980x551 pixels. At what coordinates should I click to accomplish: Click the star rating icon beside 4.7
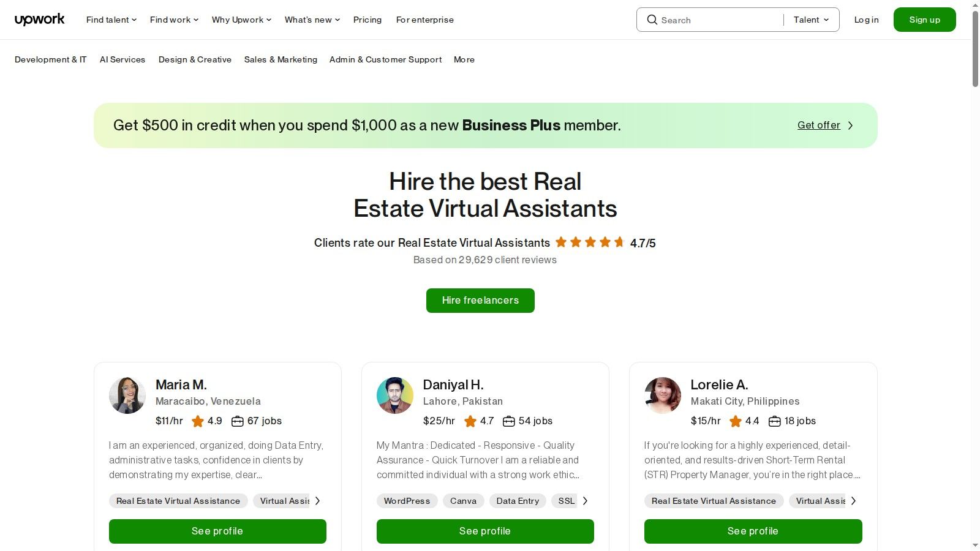[470, 421]
